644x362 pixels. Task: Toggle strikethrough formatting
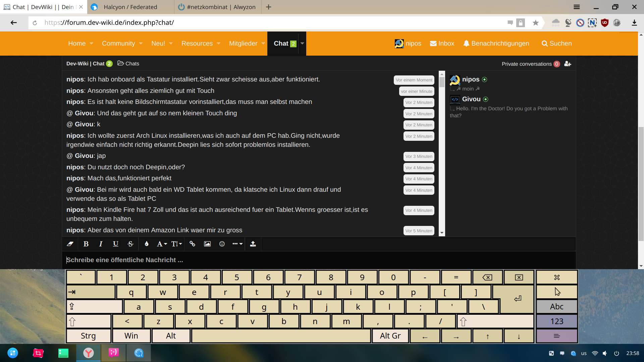130,244
